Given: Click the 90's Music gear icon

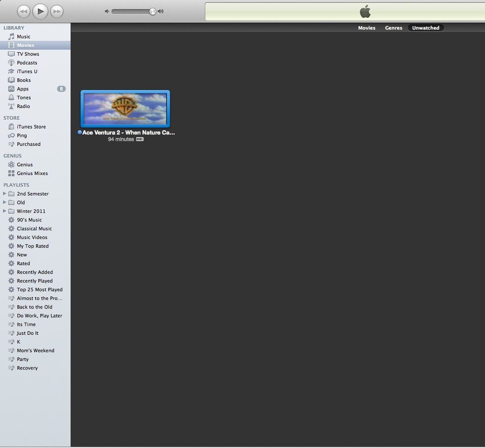Looking at the screenshot, I should pos(11,220).
